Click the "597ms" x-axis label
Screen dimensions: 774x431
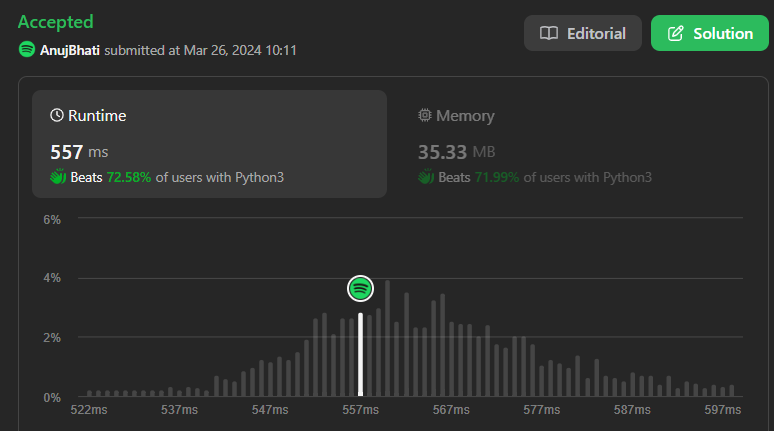tap(723, 410)
